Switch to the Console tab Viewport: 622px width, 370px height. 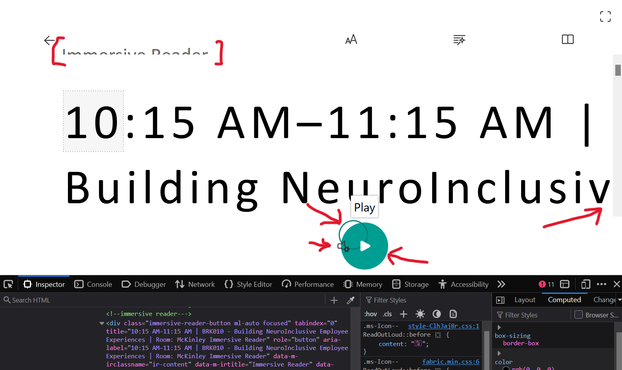[93, 284]
